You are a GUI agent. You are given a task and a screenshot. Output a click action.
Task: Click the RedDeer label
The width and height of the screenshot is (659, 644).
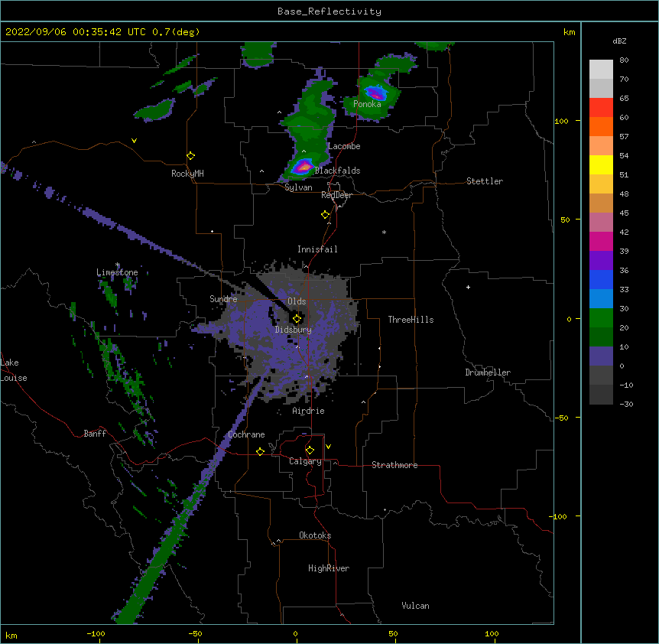click(x=336, y=195)
